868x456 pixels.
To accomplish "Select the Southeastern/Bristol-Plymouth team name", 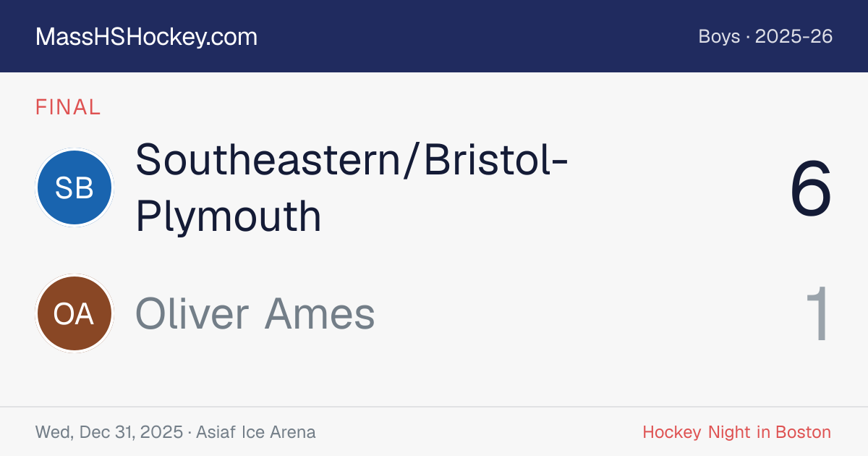I will 352,187.
